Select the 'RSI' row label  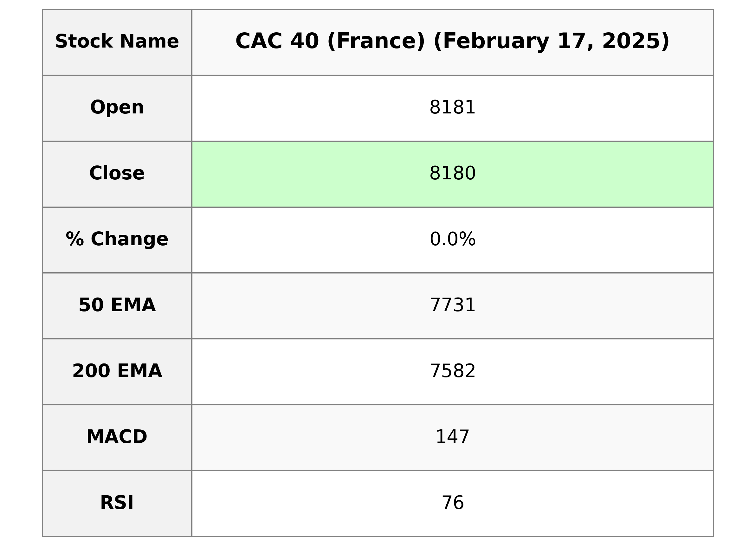click(x=117, y=503)
